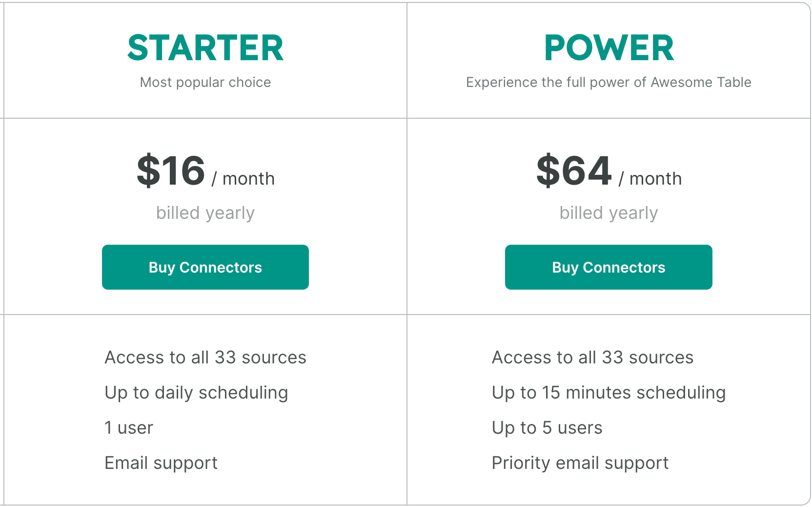The height and width of the screenshot is (507, 812).
Task: Click the $64 per month price
Action: [609, 171]
